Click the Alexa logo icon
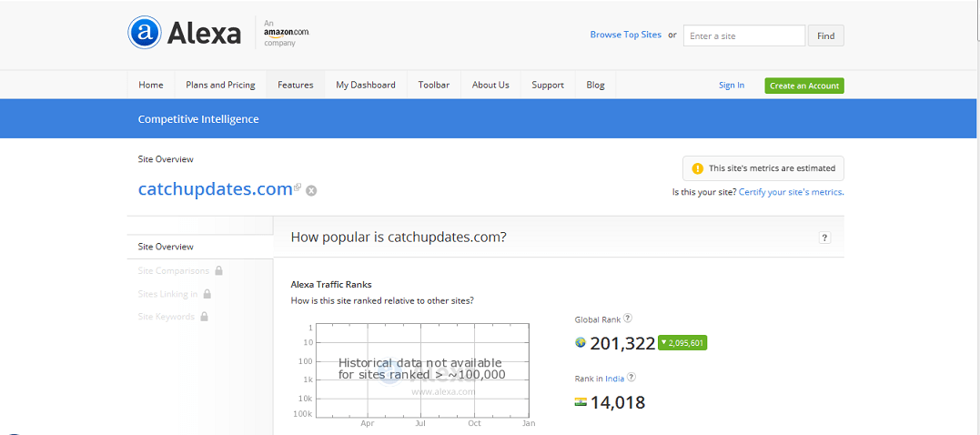Image resolution: width=980 pixels, height=435 pixels. (x=145, y=32)
